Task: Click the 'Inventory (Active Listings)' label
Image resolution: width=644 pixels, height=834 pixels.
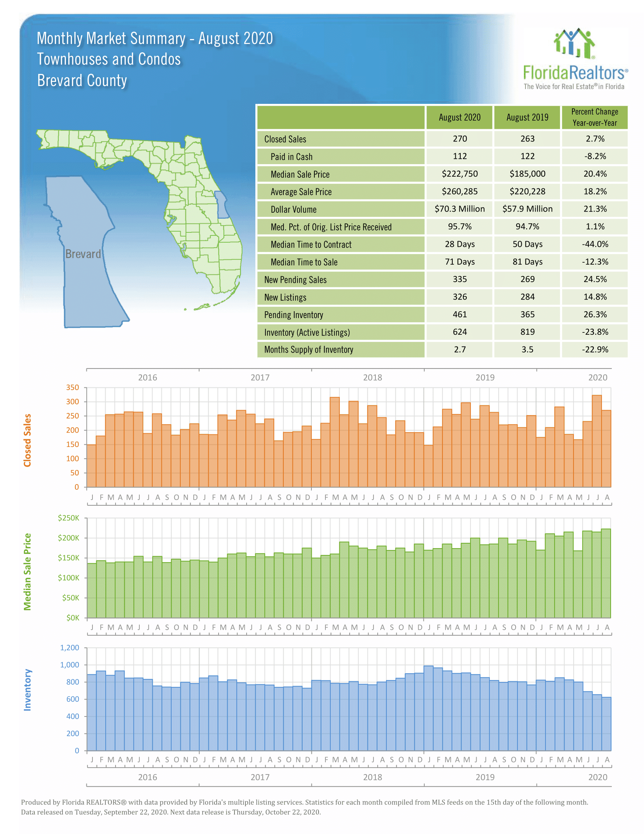Action: pos(307,332)
